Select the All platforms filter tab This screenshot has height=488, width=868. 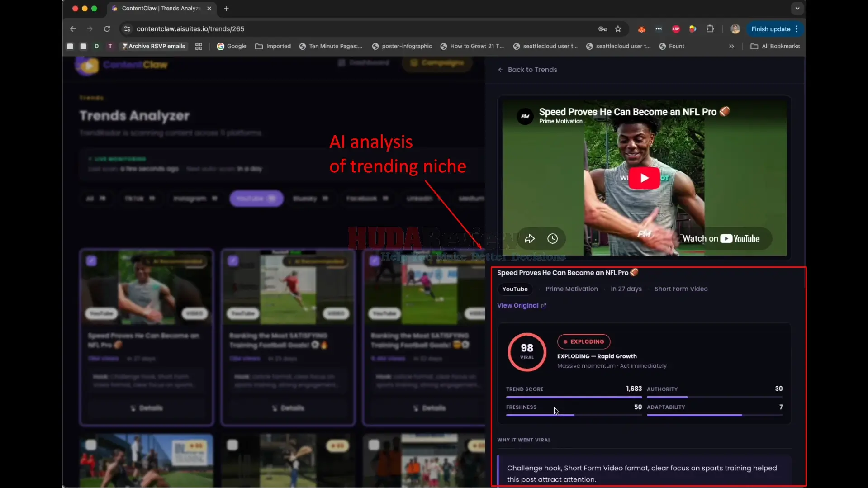[x=95, y=199]
